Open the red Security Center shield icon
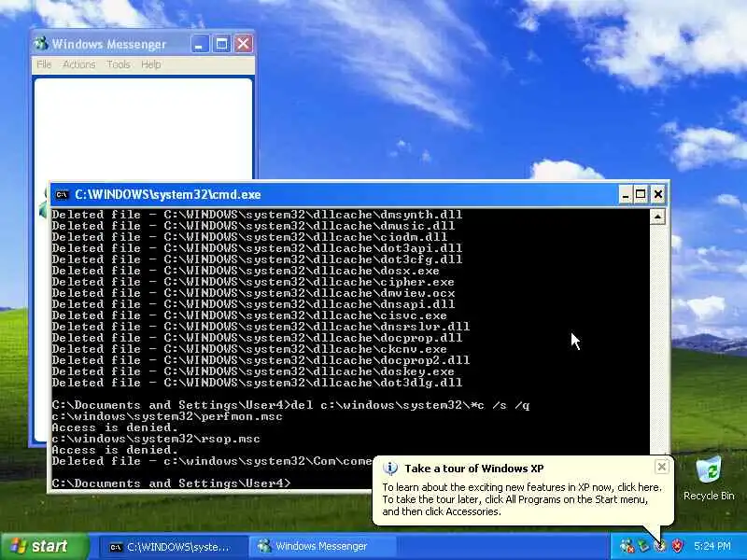This screenshot has width=747, height=560. coord(677,546)
